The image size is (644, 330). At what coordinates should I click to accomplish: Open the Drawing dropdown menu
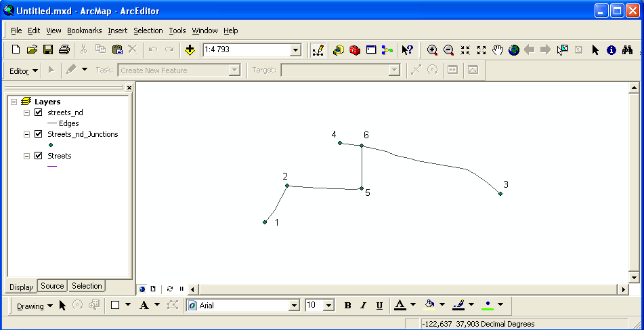35,306
